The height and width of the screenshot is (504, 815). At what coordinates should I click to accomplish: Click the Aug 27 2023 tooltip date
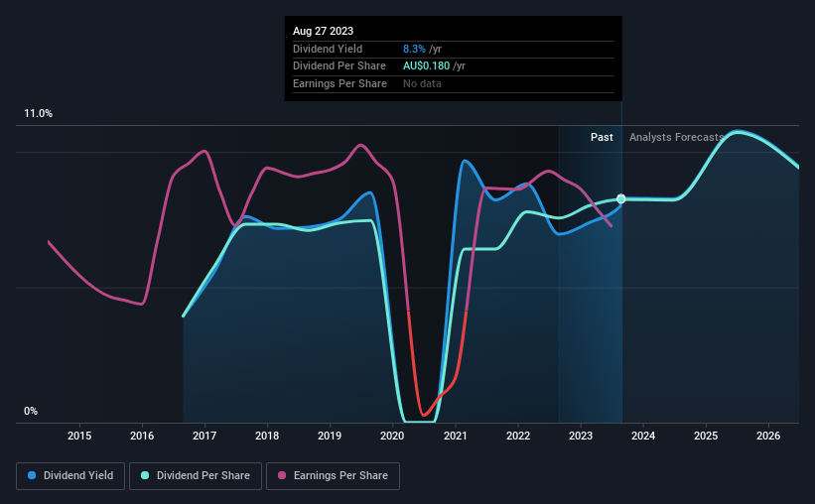[323, 31]
